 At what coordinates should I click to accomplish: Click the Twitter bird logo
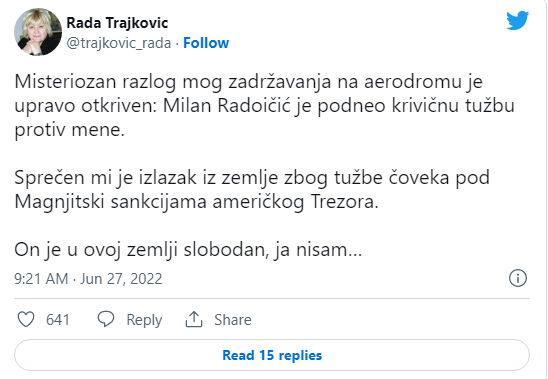[x=518, y=20]
